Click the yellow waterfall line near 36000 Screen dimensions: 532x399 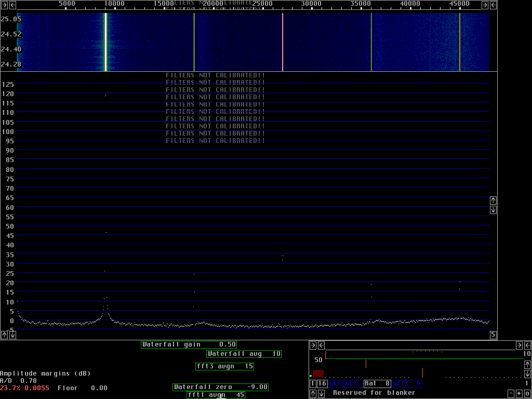click(x=371, y=42)
